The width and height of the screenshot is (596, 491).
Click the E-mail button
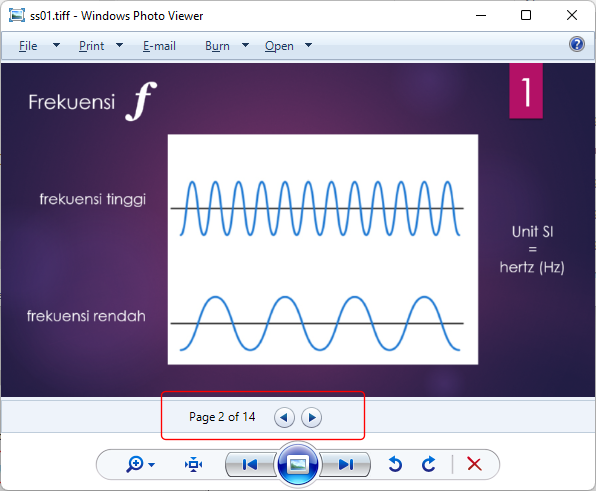point(159,46)
